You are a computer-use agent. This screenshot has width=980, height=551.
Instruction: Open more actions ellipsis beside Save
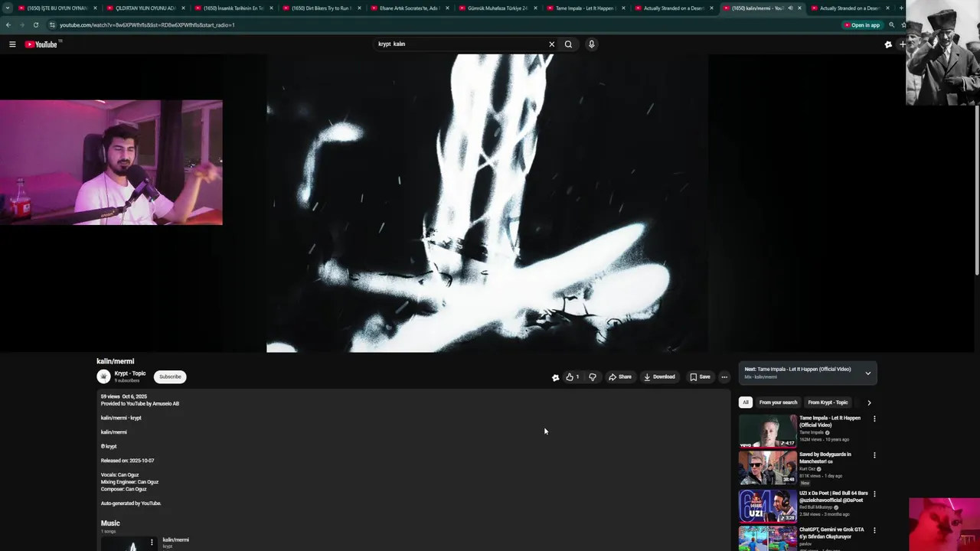[724, 377]
